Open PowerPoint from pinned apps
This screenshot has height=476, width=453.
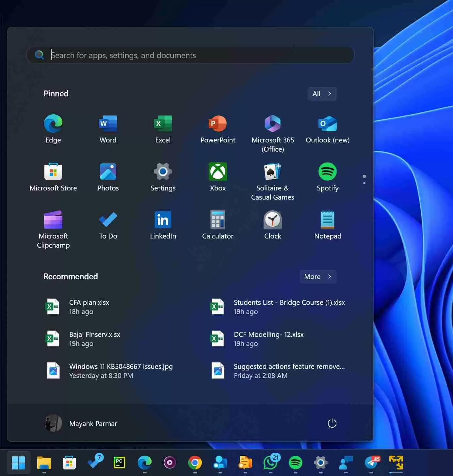pyautogui.click(x=218, y=128)
